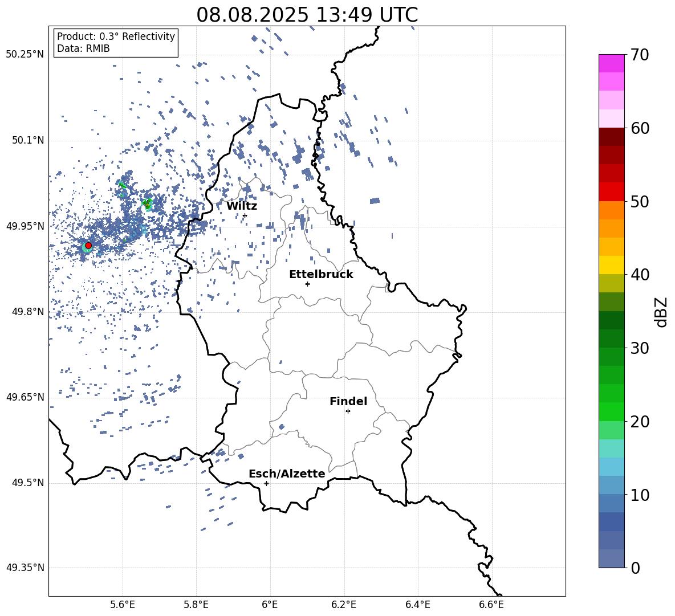Click the 6.6°E longitude label
675x616 pixels.
(x=491, y=605)
